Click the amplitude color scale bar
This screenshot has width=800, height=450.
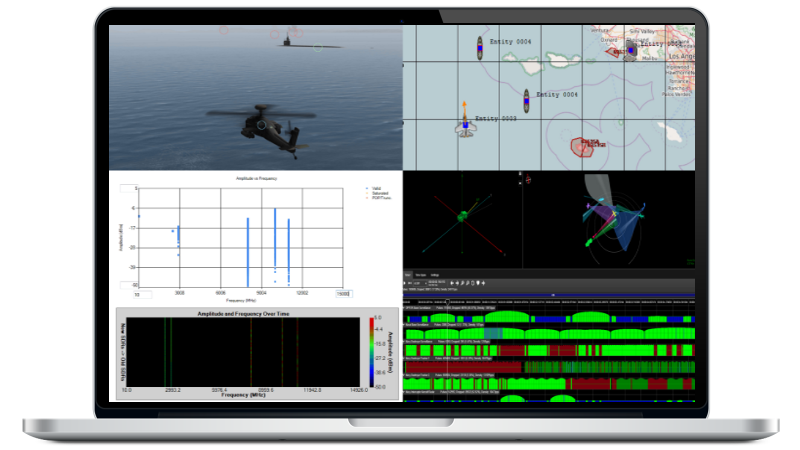click(368, 352)
